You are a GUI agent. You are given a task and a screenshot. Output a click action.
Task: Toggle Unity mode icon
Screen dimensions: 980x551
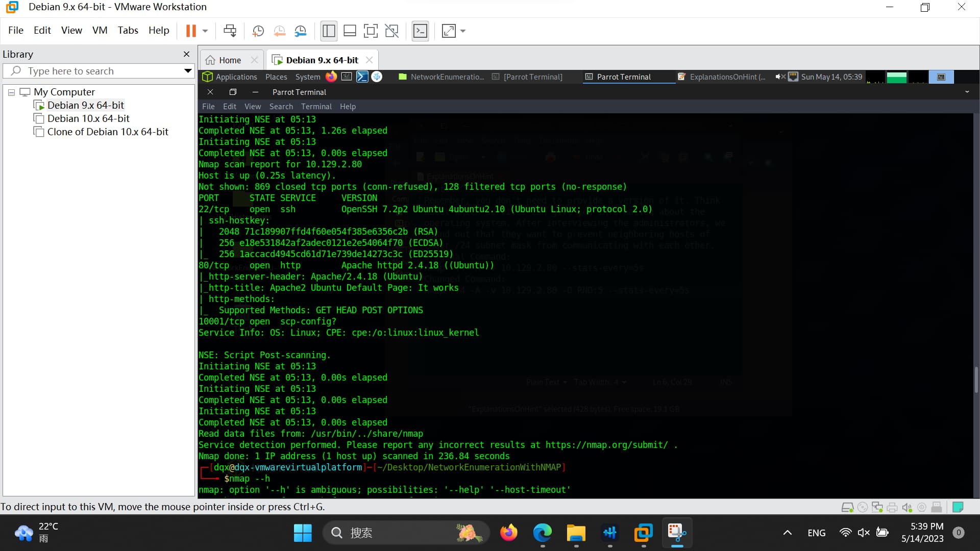[x=391, y=31]
